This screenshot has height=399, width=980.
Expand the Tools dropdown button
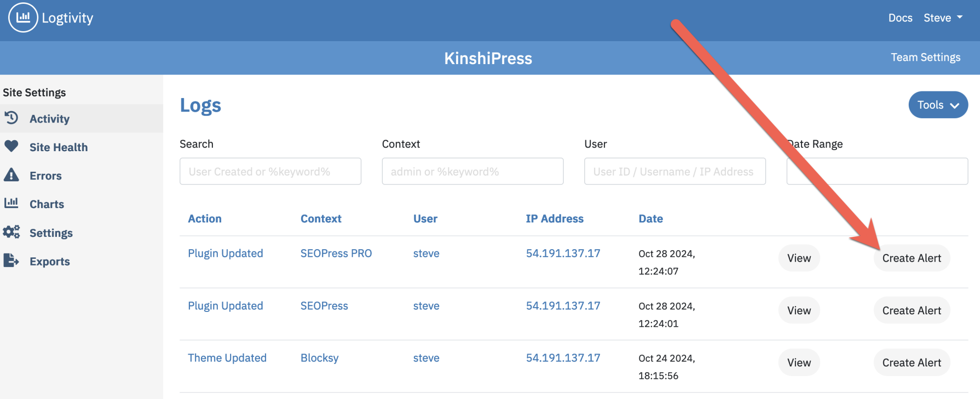tap(938, 105)
